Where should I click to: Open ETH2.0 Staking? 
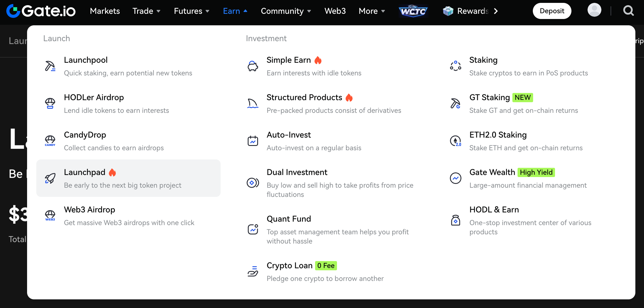(534, 141)
